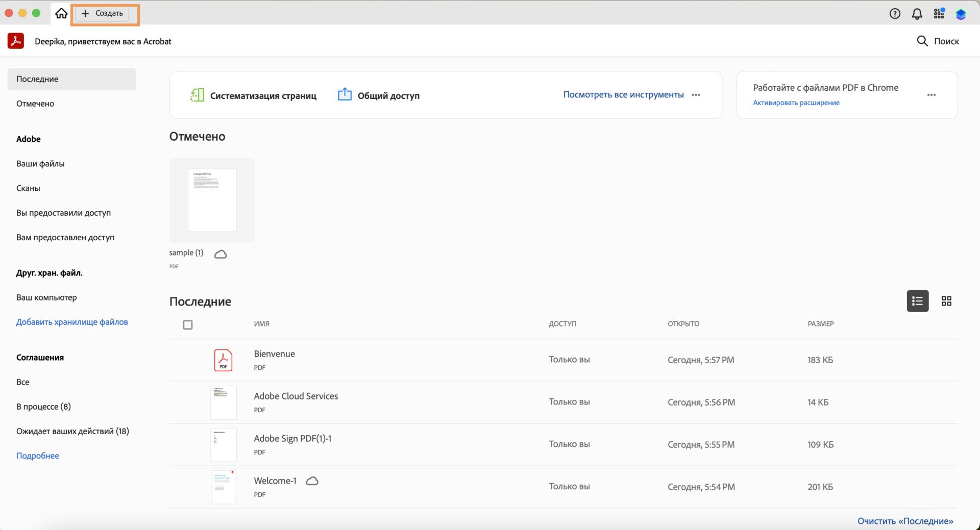The width and height of the screenshot is (980, 530).
Task: Click the Share tool icon
Action: [345, 95]
